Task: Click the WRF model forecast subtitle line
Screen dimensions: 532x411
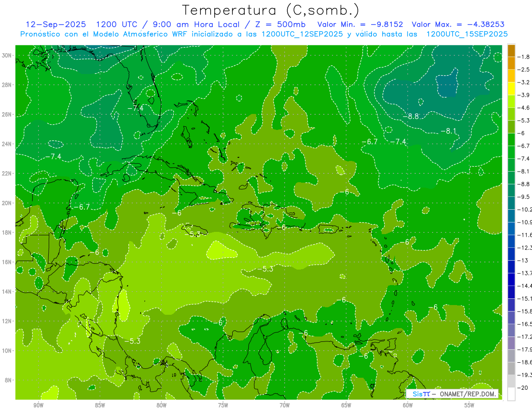Action: point(264,34)
